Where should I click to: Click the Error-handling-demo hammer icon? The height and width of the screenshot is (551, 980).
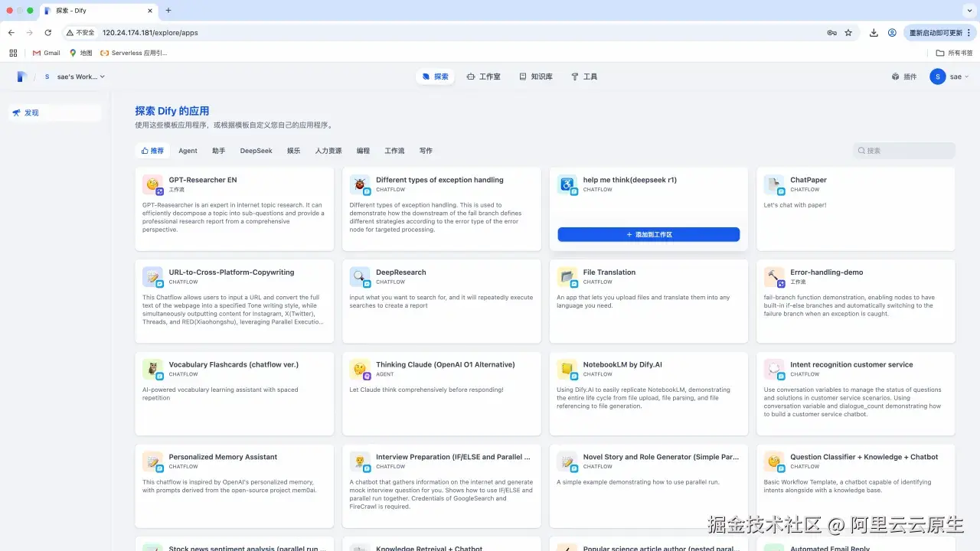[x=774, y=276]
